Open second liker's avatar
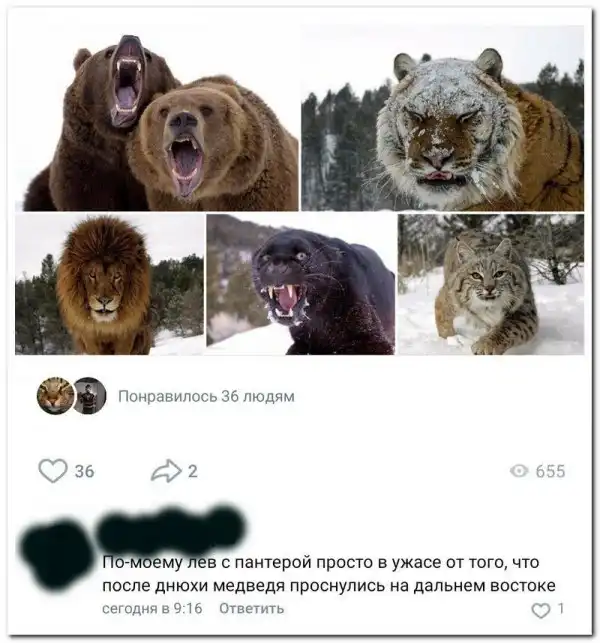This screenshot has height=643, width=600. [90, 396]
